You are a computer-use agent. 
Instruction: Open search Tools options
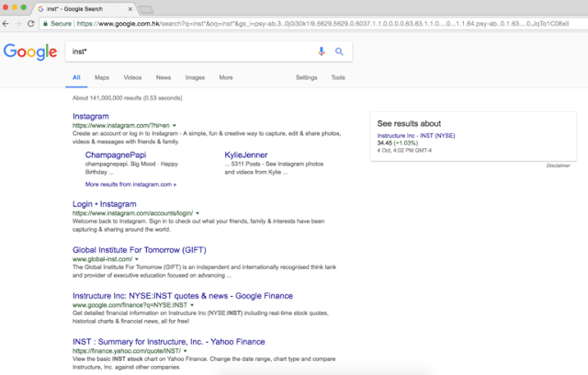[338, 77]
